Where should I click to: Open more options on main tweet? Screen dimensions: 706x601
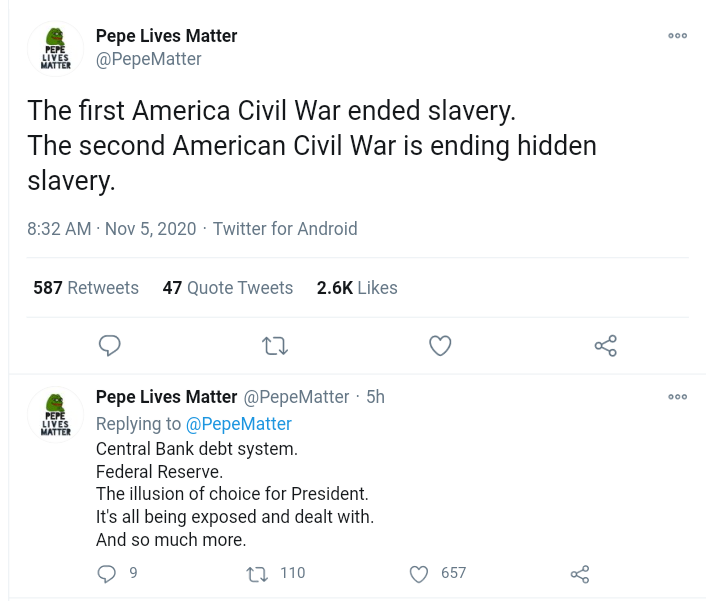point(677,35)
